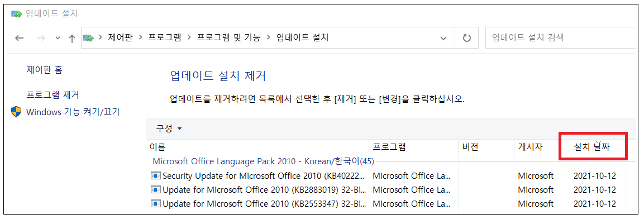Click 2021-10-12 date in KB2553347 row

tap(595, 204)
